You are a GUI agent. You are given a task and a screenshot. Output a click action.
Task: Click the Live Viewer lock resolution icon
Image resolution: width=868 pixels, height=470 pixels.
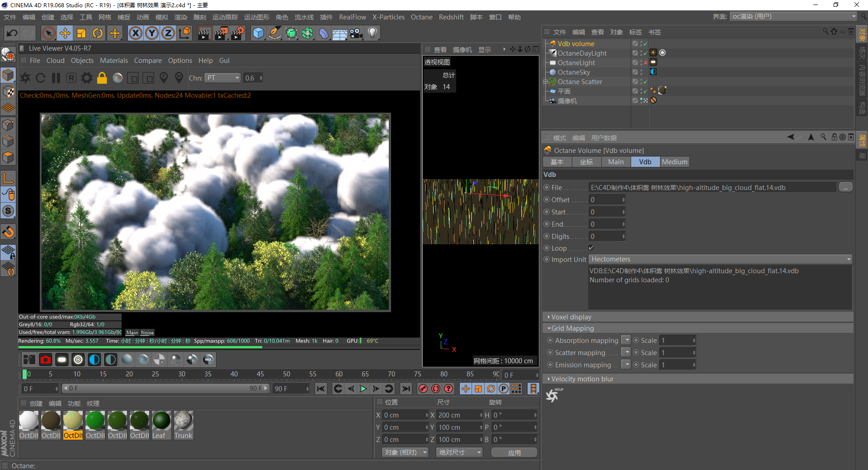(102, 78)
